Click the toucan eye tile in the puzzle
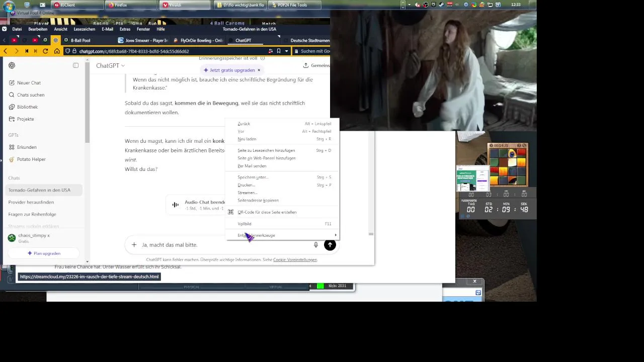The height and width of the screenshot is (362, 644). (512, 154)
